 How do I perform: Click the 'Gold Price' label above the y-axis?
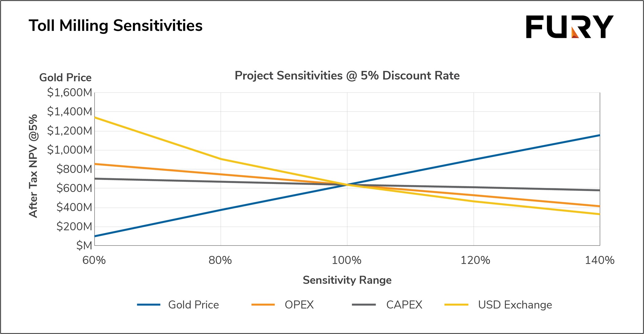coord(65,77)
